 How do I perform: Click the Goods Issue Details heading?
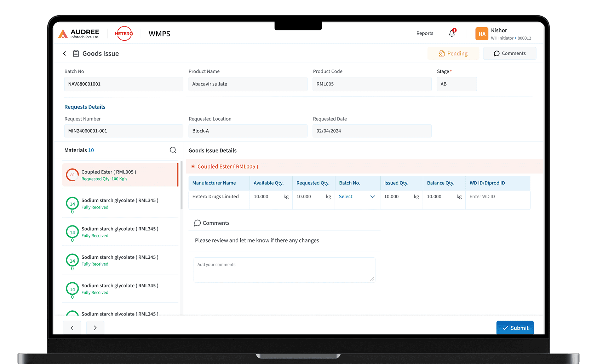212,151
